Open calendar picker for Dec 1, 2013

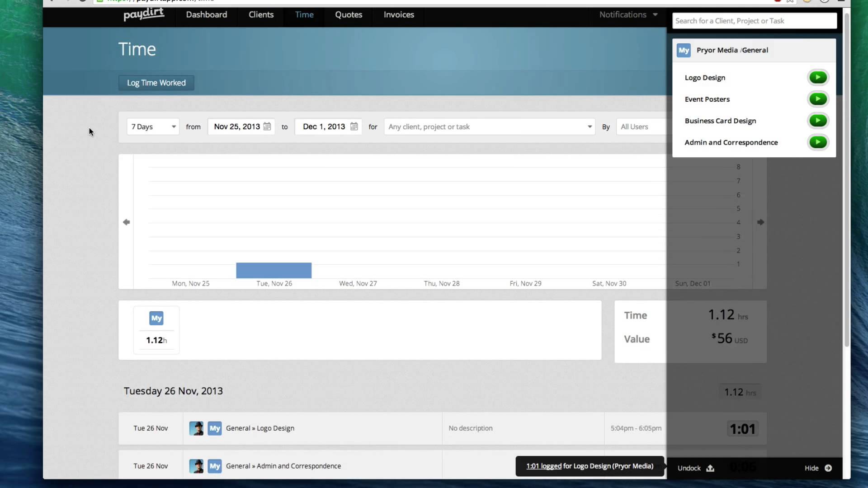(x=354, y=127)
